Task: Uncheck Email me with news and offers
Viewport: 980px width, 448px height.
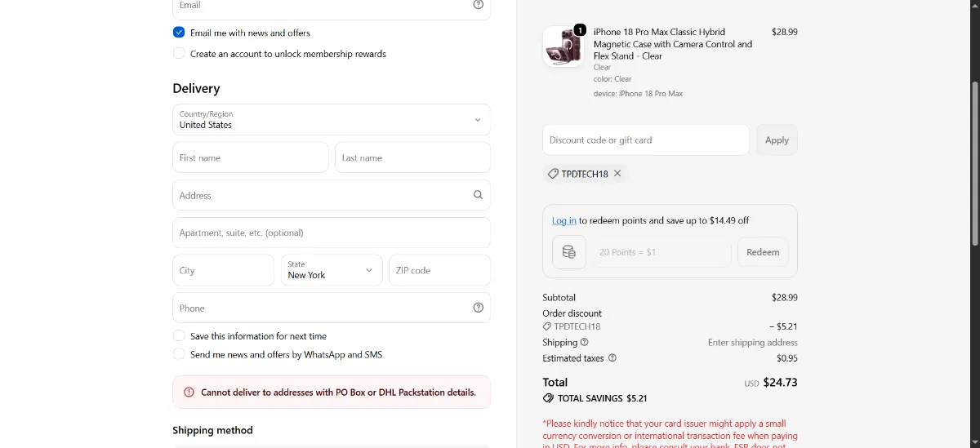Action: [x=179, y=33]
